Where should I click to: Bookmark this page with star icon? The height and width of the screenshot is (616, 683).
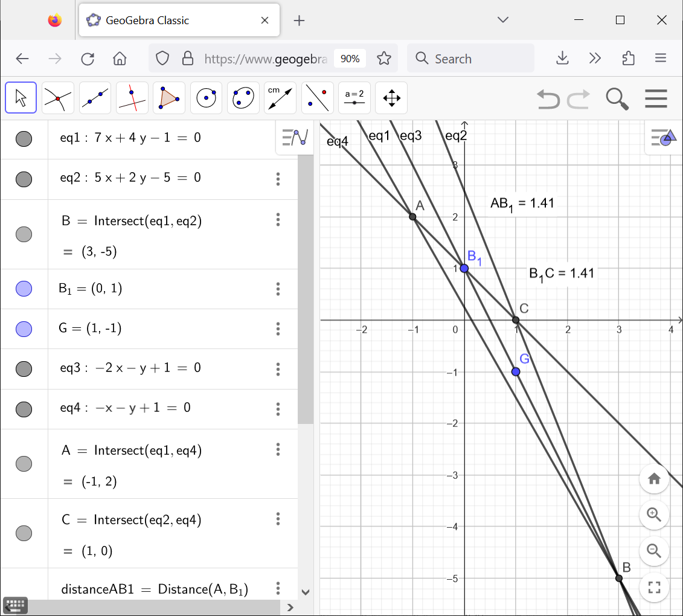383,59
